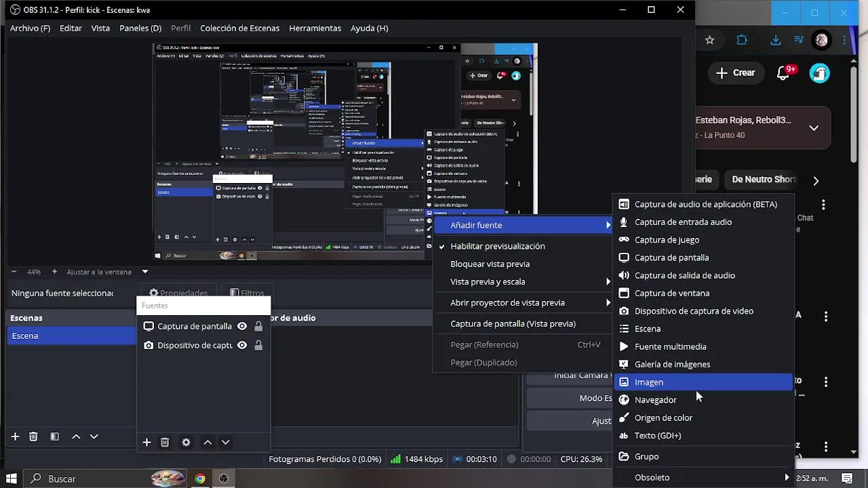Image resolution: width=868 pixels, height=488 pixels.
Task: Expand the Obsoleto submenu
Action: [x=703, y=477]
